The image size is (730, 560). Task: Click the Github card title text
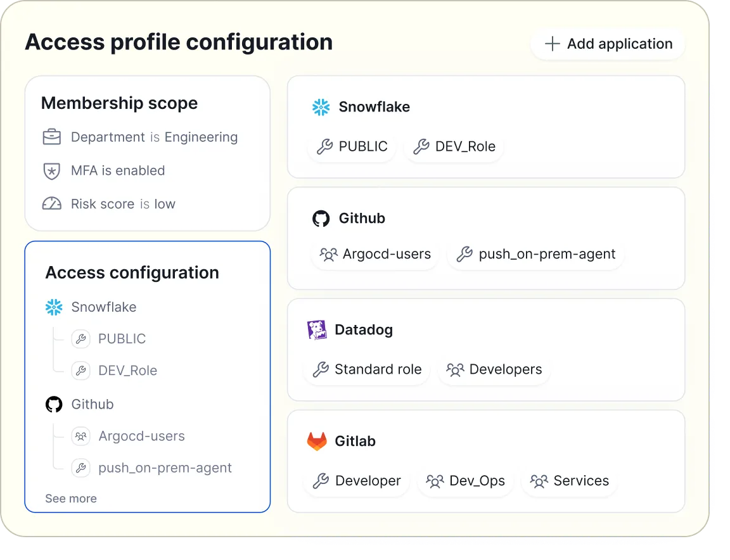point(362,219)
